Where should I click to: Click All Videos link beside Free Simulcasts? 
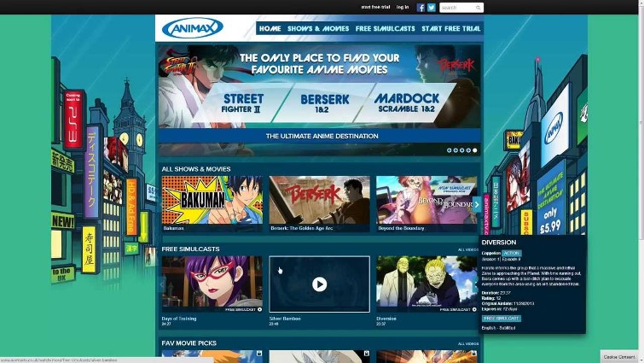(467, 249)
